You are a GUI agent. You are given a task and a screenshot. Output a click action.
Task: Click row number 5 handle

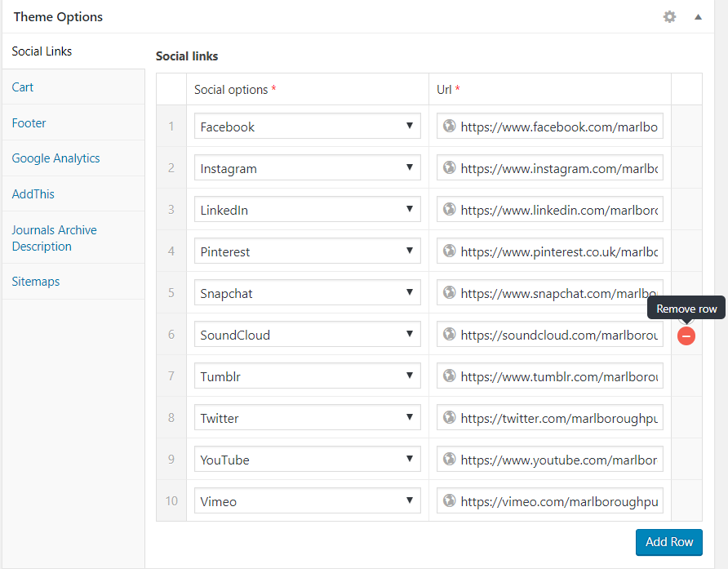[x=171, y=292]
